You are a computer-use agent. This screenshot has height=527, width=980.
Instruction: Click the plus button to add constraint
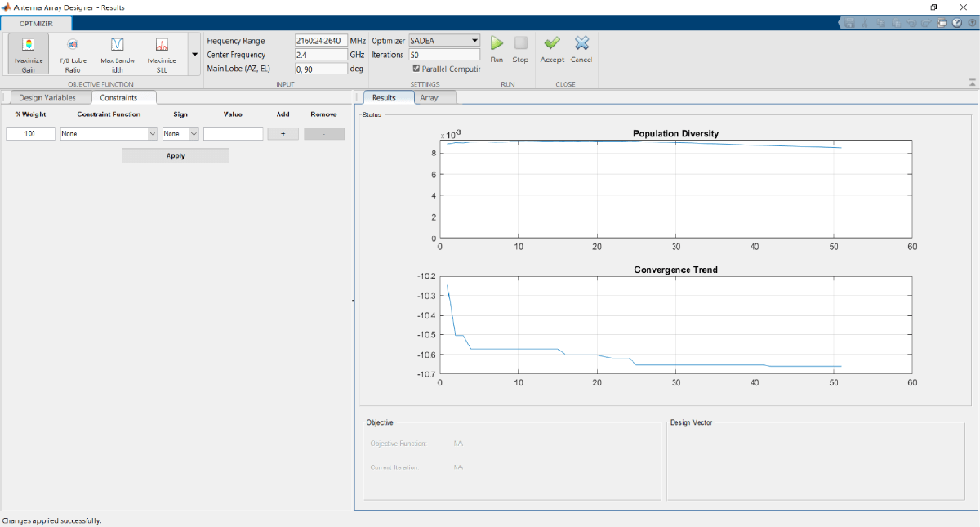pyautogui.click(x=283, y=134)
